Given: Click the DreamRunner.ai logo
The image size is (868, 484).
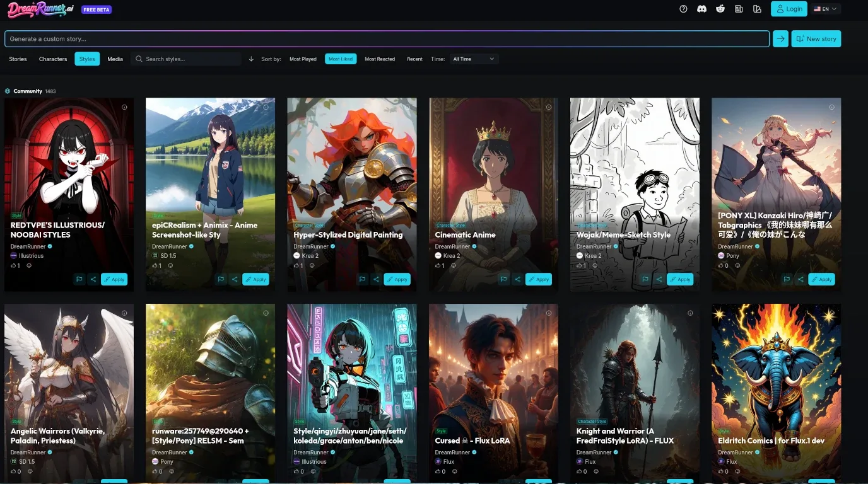Looking at the screenshot, I should [39, 9].
